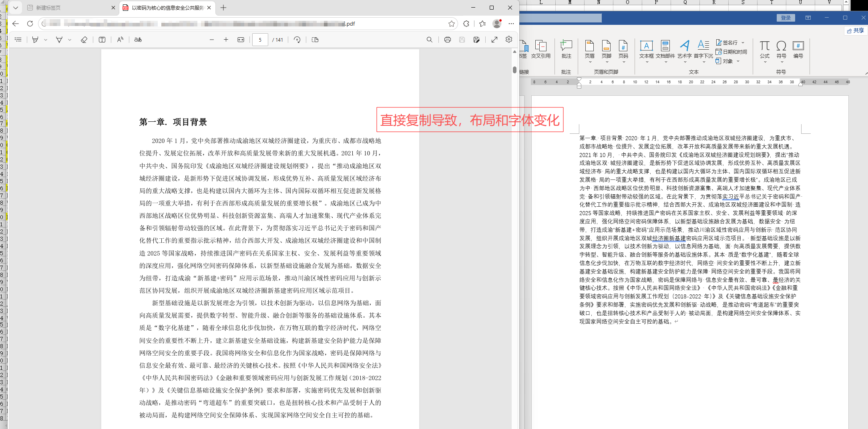Click the 登录 login button in Word
This screenshot has width=868, height=429.
tap(786, 18)
